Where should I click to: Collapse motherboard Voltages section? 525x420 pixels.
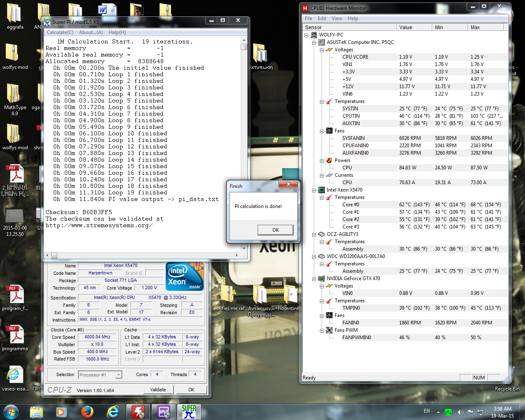(322, 50)
